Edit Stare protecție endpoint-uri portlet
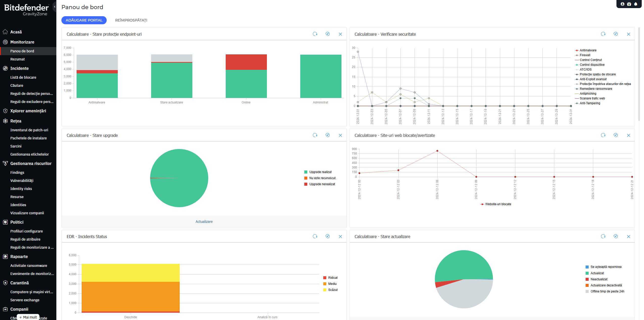The height and width of the screenshot is (320, 644). tap(328, 34)
